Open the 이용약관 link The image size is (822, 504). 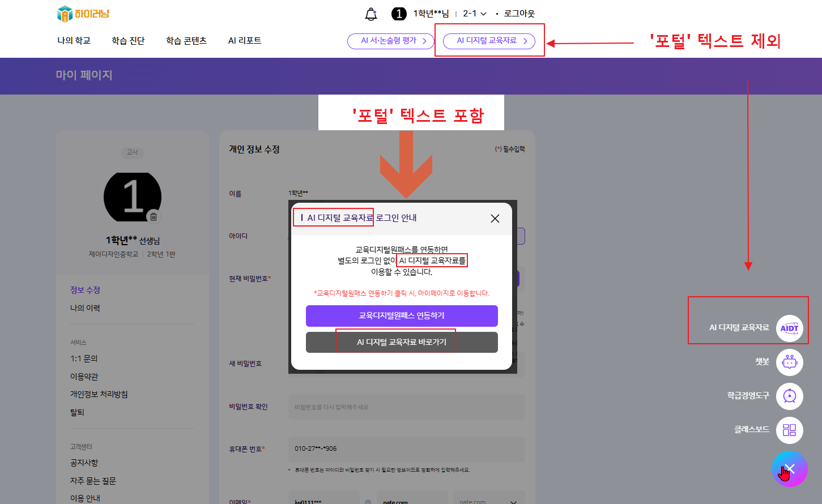click(84, 377)
